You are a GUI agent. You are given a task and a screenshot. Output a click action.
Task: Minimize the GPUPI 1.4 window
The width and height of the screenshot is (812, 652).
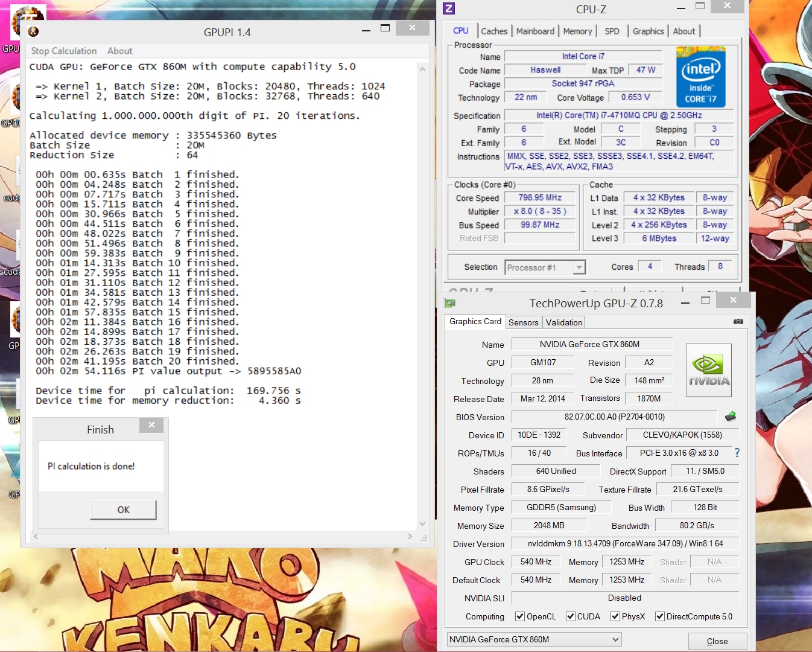click(366, 29)
